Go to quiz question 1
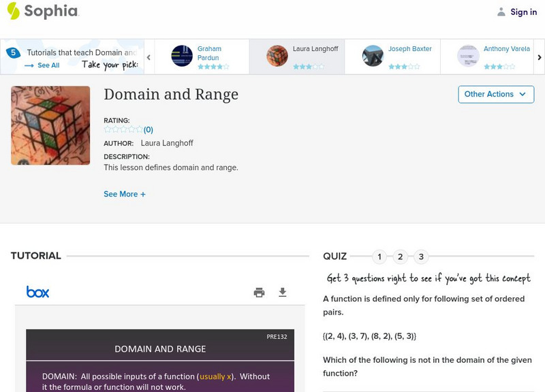 [379, 257]
